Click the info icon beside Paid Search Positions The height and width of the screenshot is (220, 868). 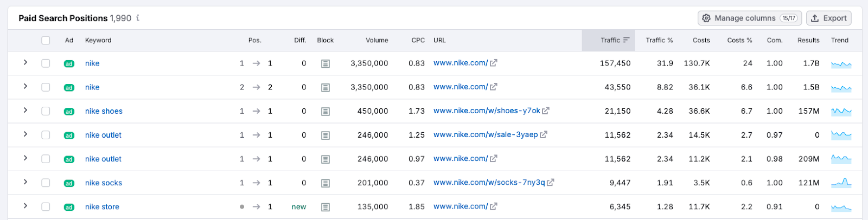click(x=138, y=18)
